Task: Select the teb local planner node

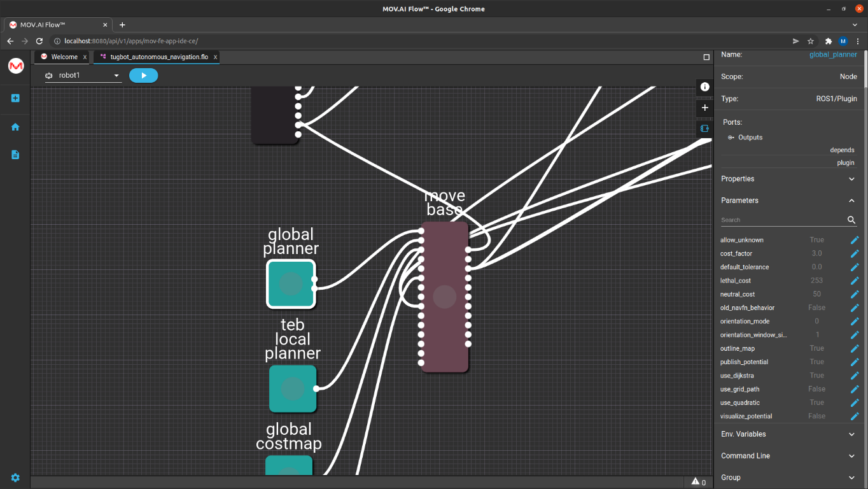Action: [x=293, y=388]
